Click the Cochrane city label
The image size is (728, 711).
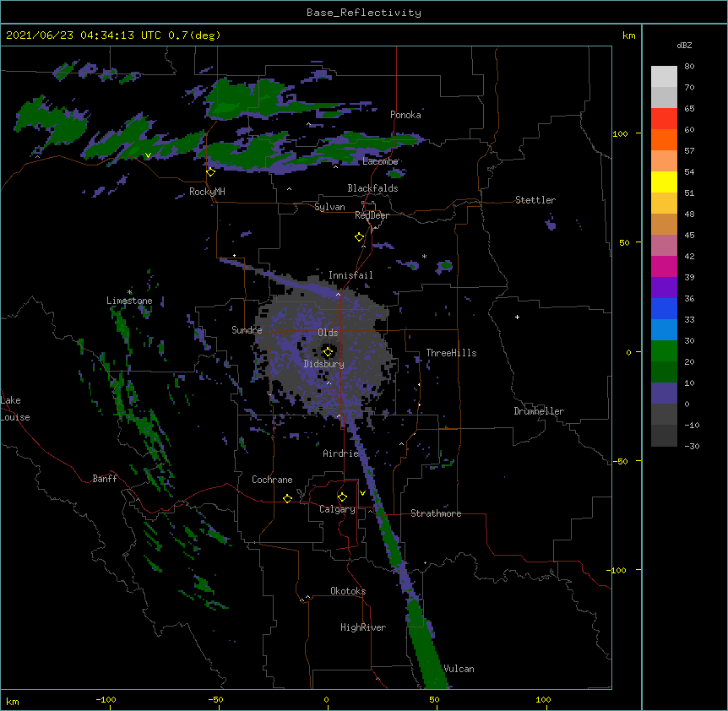coord(272,480)
